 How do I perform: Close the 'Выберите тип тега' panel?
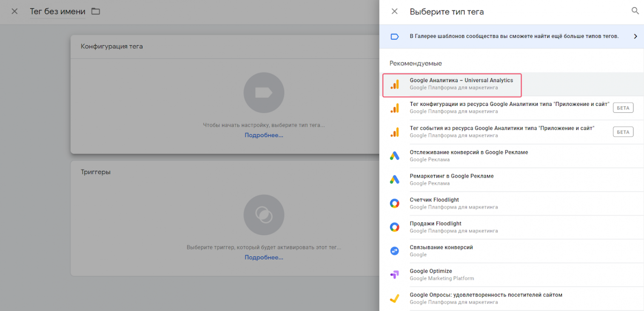[394, 11]
